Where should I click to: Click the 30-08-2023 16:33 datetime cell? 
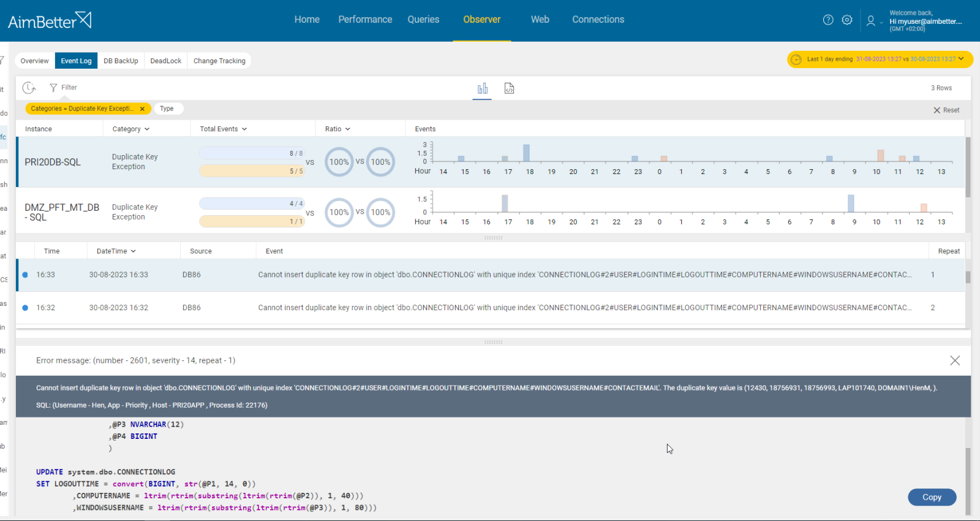click(119, 275)
